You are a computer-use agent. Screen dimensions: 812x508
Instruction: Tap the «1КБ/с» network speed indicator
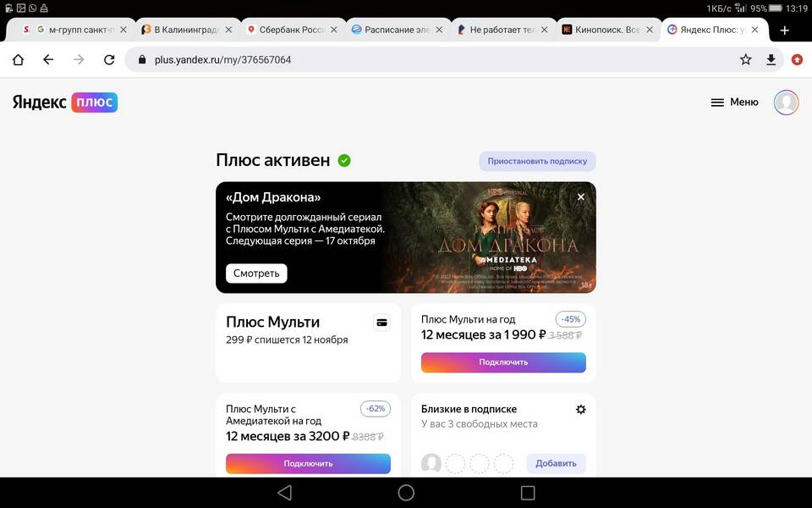coord(719,8)
